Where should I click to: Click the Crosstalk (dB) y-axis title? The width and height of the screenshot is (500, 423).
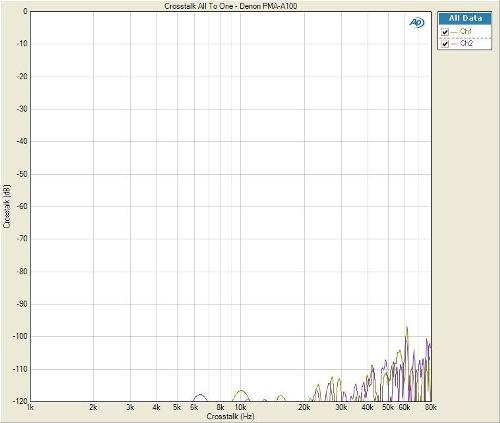[7, 207]
